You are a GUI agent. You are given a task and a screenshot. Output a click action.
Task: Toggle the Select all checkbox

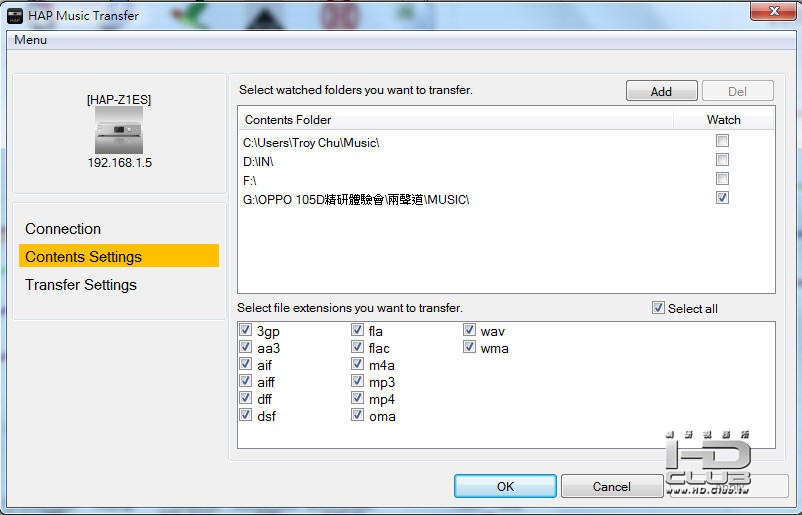click(x=658, y=308)
